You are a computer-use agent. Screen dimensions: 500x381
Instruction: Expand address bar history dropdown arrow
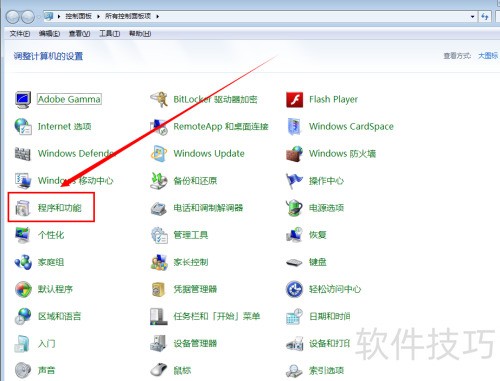point(472,16)
